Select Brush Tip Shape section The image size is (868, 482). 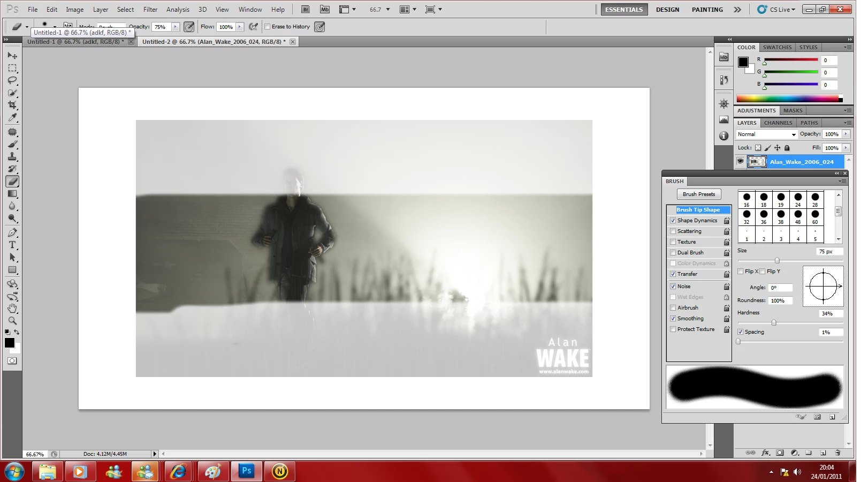pyautogui.click(x=698, y=210)
